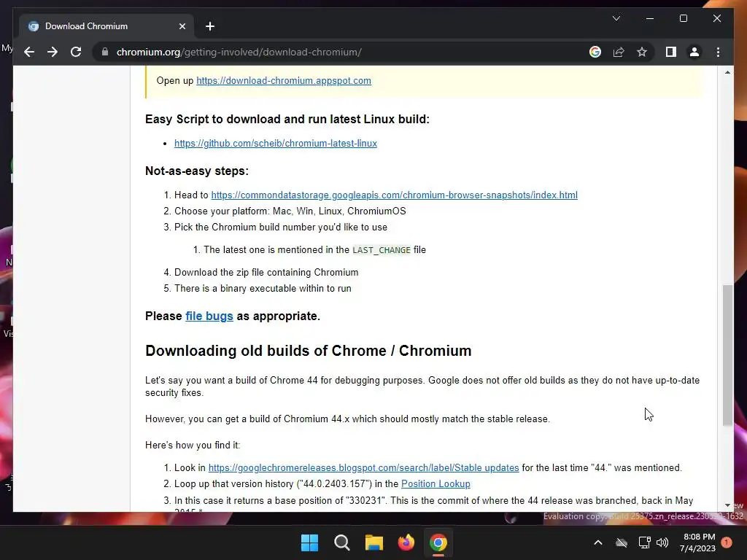The image size is (747, 560).
Task: Follow the file bugs link
Action: [209, 316]
